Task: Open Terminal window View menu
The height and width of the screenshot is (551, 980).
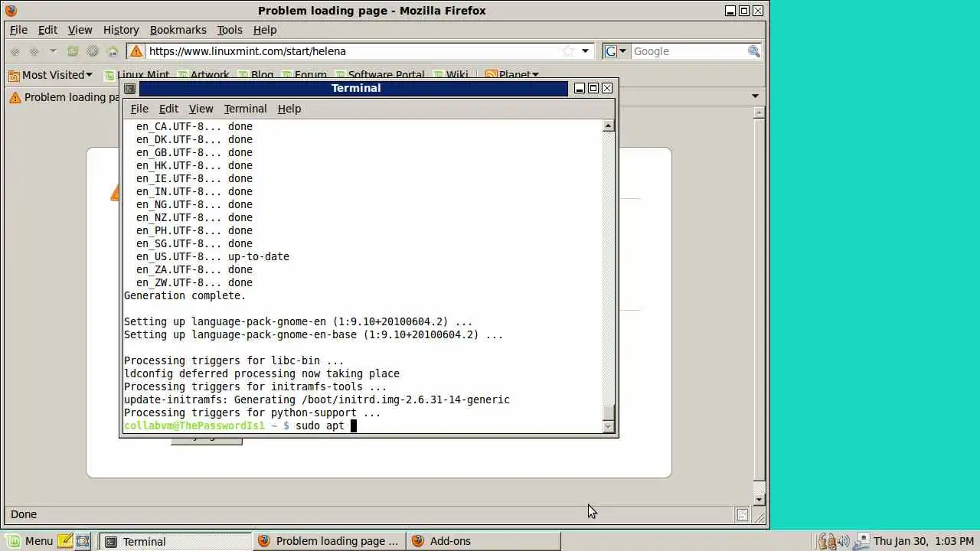Action: click(201, 109)
